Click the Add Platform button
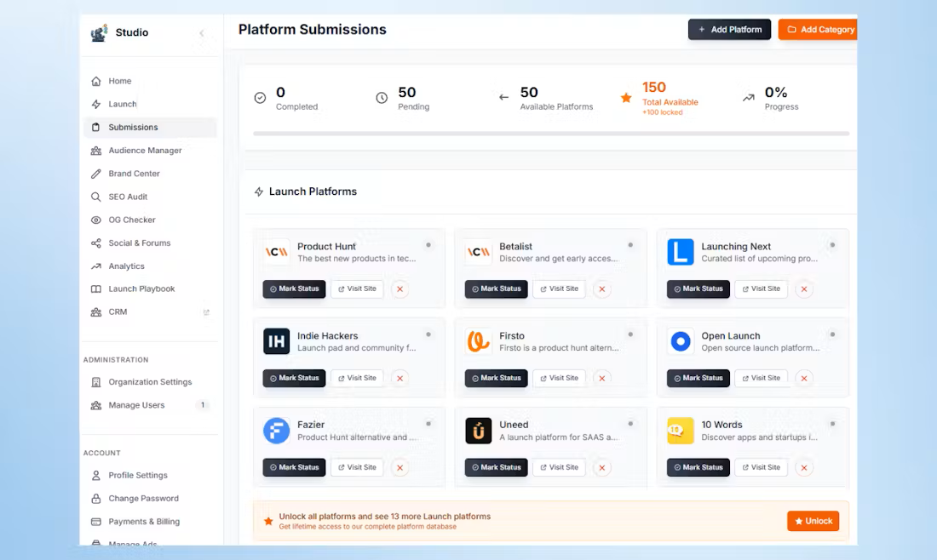This screenshot has width=937, height=560. [x=729, y=29]
